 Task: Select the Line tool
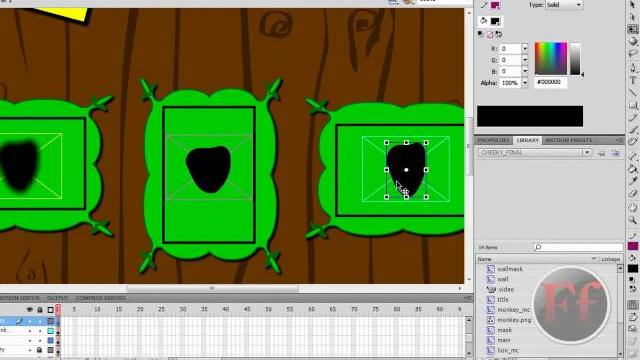point(633,93)
